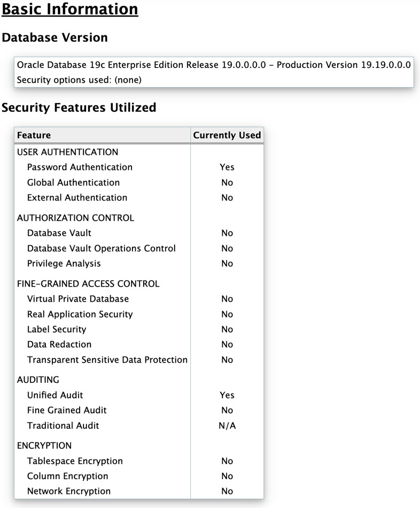Click the Oracle Database 19c version text
Screen dimensions: 420x508
[214, 65]
